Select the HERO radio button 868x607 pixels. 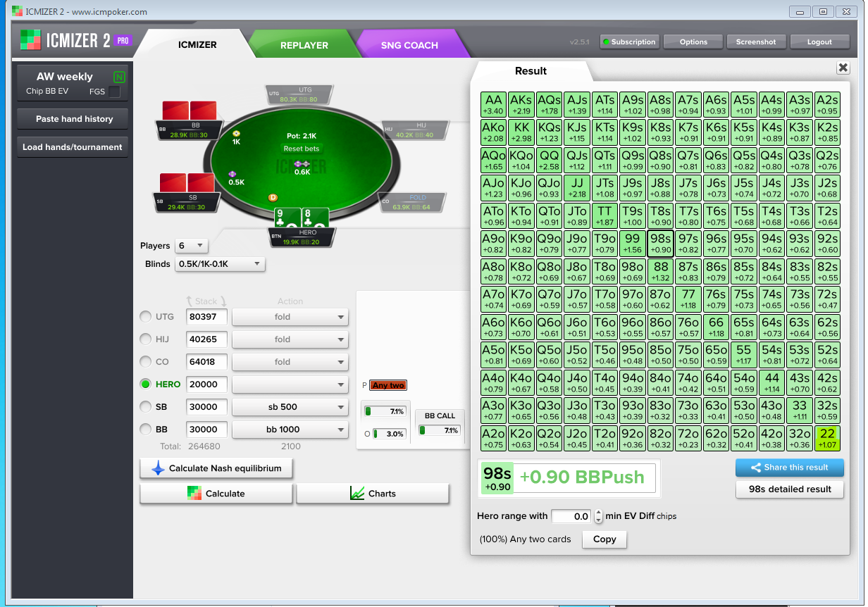coord(146,384)
